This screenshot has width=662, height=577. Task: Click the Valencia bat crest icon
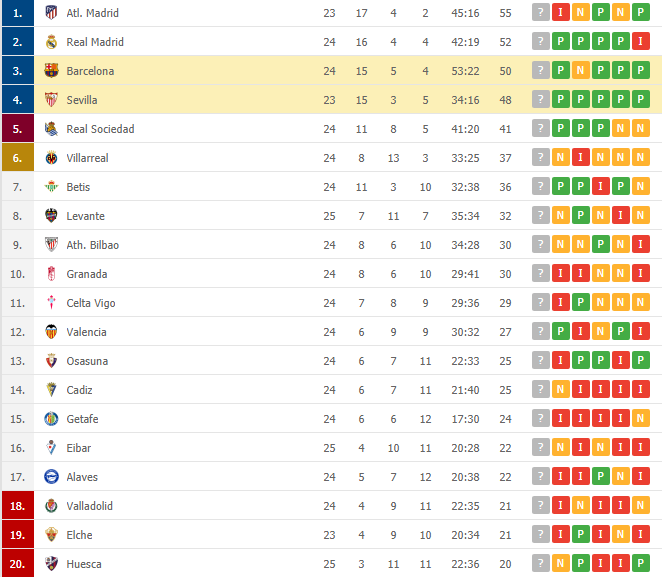point(51,332)
